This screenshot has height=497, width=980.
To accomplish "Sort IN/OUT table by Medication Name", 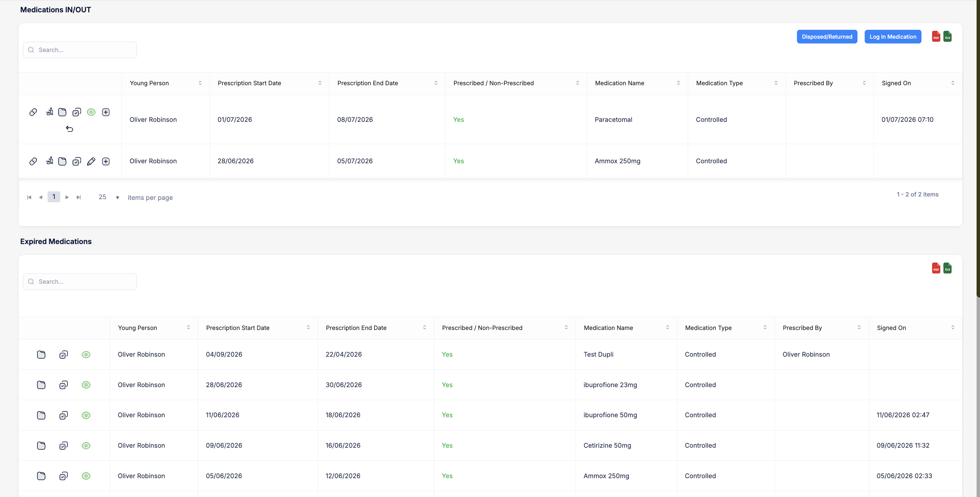I will (x=678, y=83).
